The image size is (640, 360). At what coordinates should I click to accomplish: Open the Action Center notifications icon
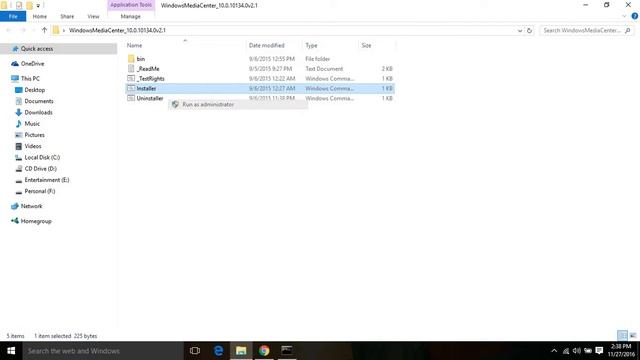click(x=599, y=351)
